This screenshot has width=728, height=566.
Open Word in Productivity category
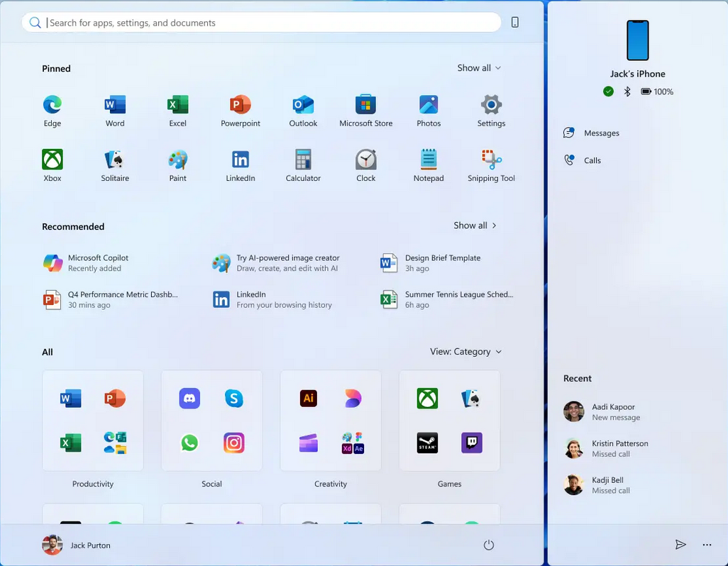coord(70,399)
